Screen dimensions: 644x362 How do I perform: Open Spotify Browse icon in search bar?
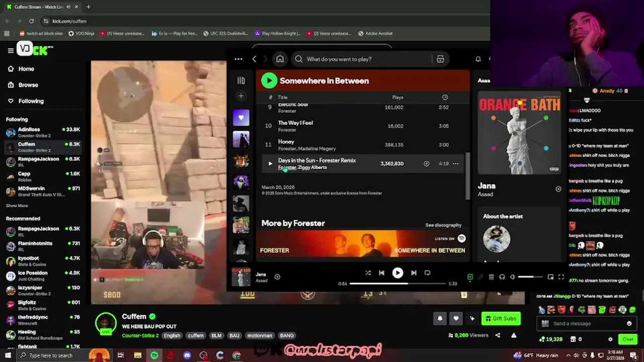(440, 59)
